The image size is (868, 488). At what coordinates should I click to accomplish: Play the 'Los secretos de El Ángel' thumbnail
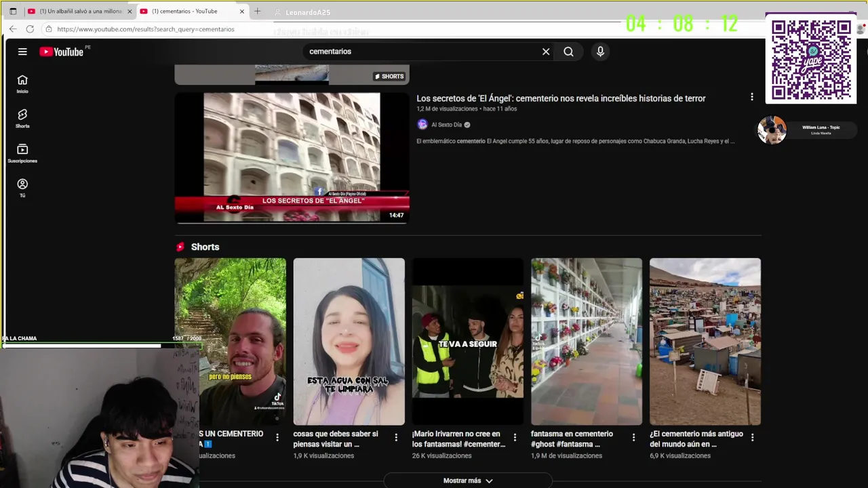coord(292,157)
